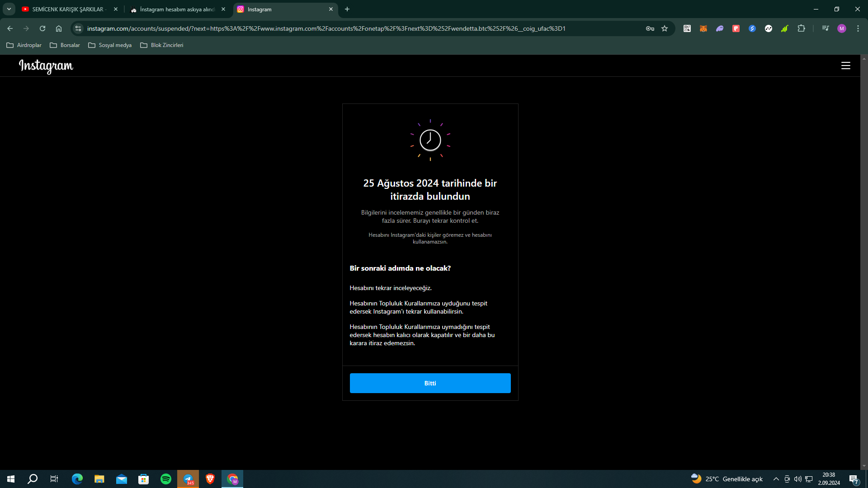Screen dimensions: 868x488
Task: Open the weather widget showing 25°C
Action: [726, 479]
